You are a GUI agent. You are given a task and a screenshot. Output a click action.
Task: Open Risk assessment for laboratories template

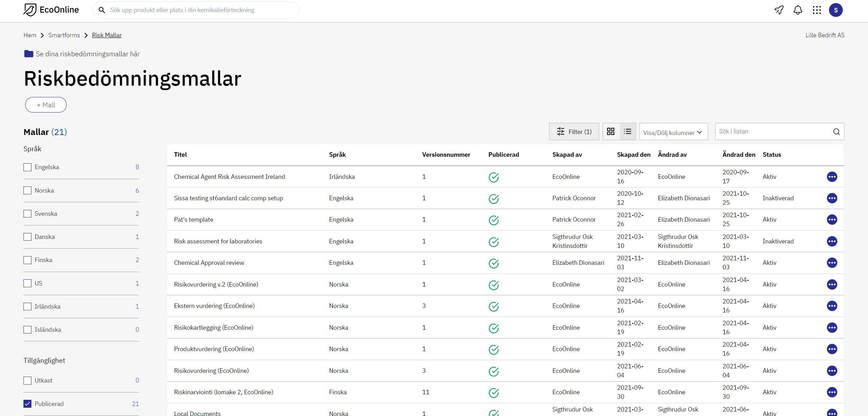[218, 241]
